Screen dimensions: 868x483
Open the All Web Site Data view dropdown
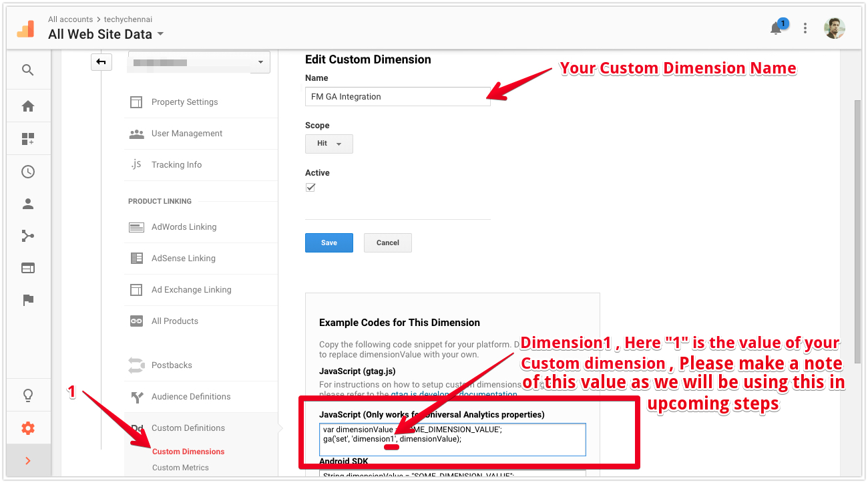pos(106,34)
